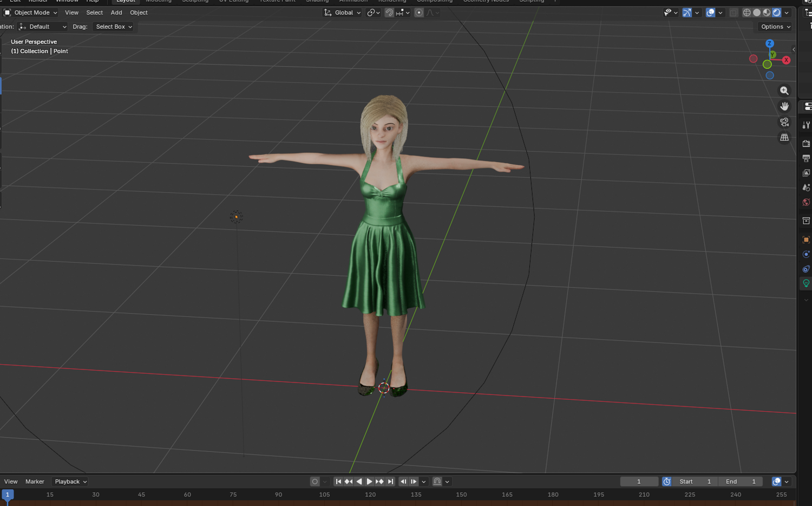The image size is (812, 506).
Task: Click the hand pan-view icon
Action: tap(784, 106)
